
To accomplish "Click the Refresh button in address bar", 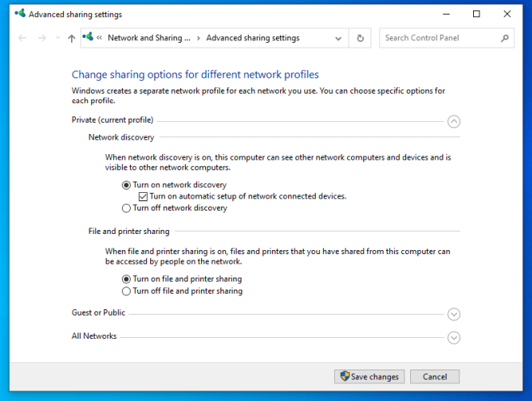I will [360, 38].
